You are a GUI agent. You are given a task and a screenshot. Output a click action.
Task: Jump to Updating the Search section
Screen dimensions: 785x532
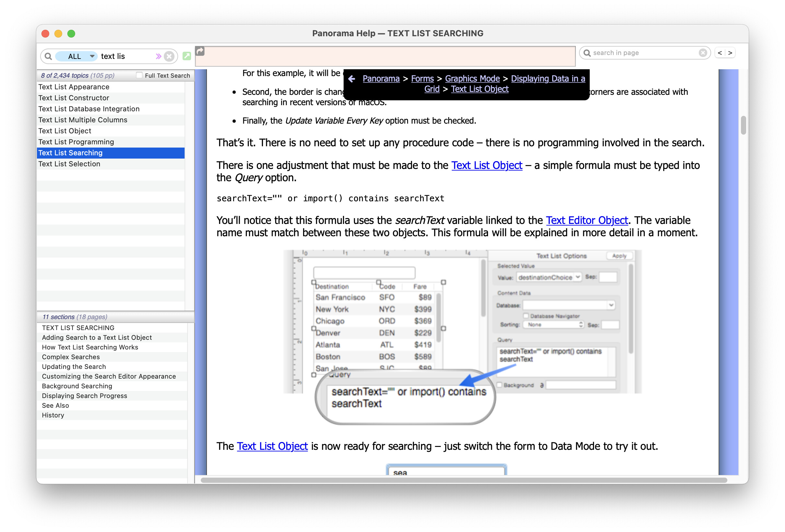coord(112,367)
